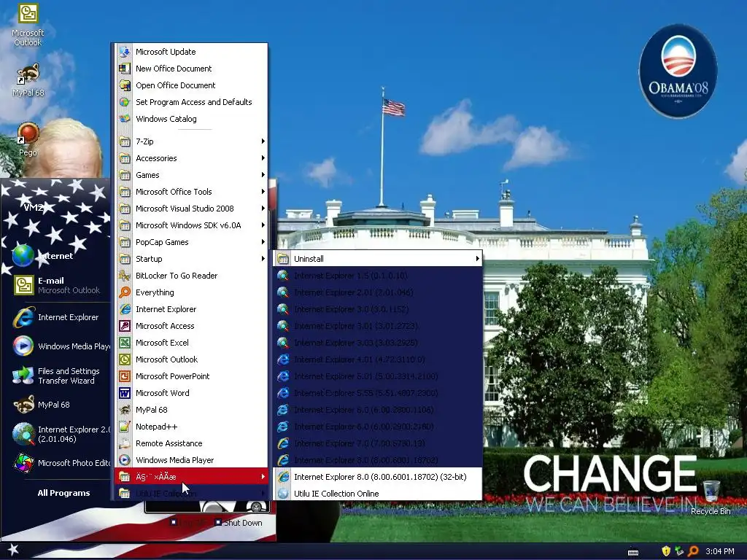Viewport: 747px width, 560px height.
Task: Click the Microsoft PowerPoint icon
Action: pyautogui.click(x=124, y=376)
